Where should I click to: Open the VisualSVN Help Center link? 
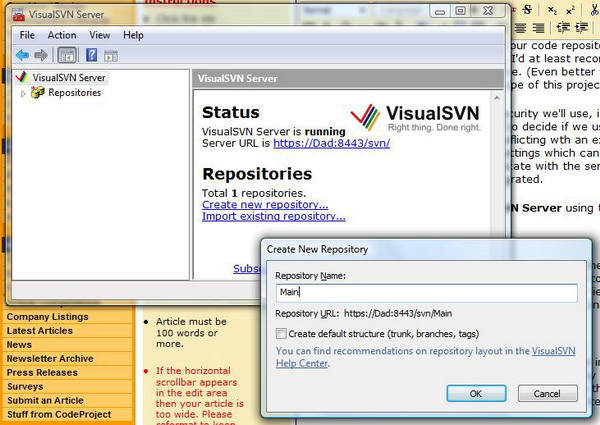[x=553, y=351]
